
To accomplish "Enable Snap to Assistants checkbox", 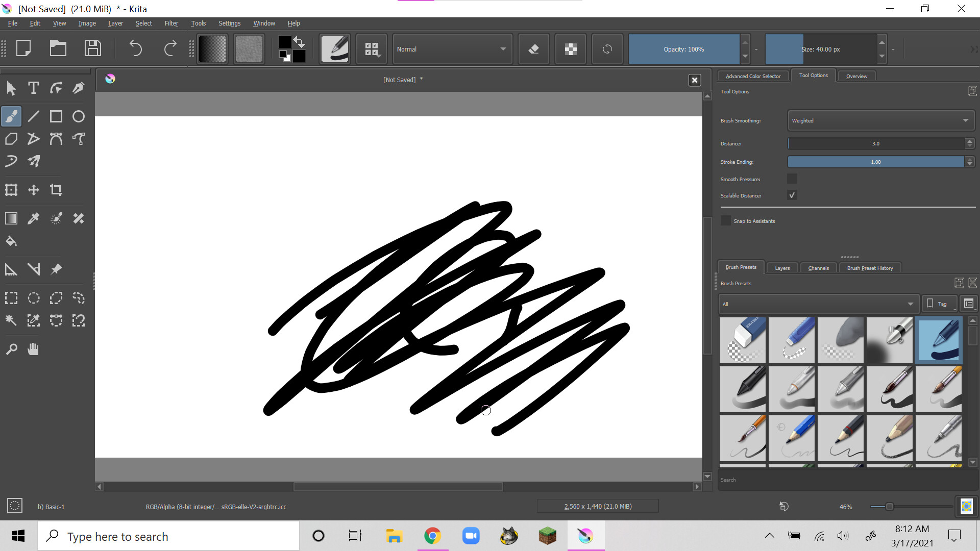I will (x=725, y=221).
